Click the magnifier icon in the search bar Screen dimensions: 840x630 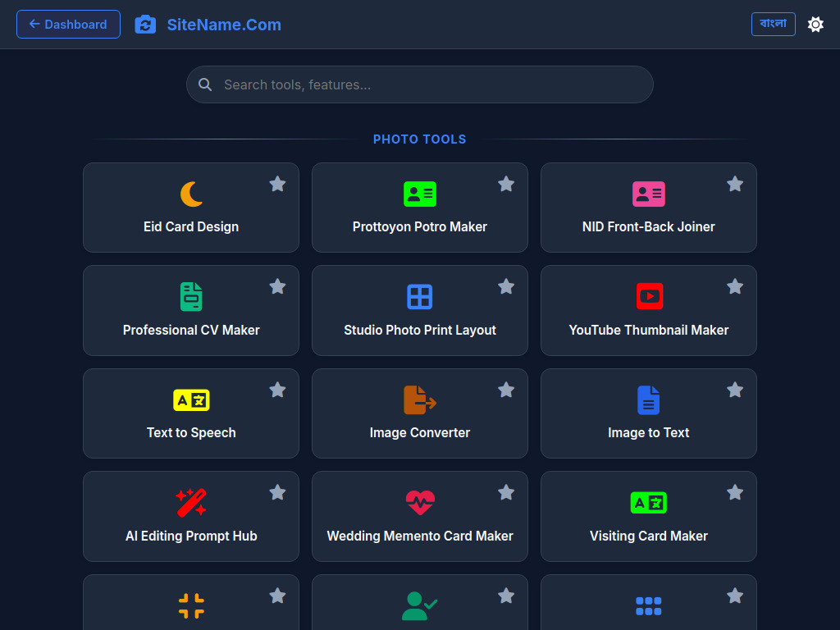pyautogui.click(x=204, y=84)
